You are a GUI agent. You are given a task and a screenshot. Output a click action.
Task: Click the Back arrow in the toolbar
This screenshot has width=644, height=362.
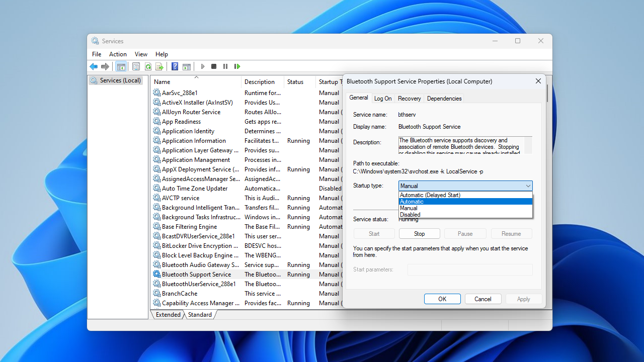tap(94, 66)
